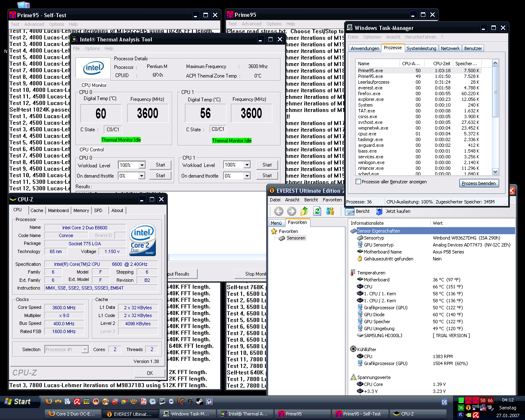Click CPU 1 On demand throttle Start button
The height and width of the screenshot is (420, 525).
coord(267,176)
